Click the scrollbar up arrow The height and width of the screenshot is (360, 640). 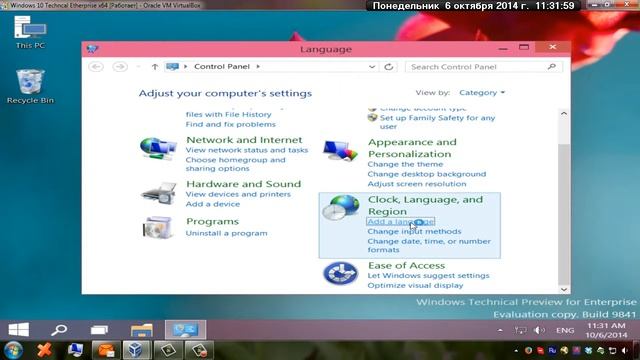click(564, 113)
